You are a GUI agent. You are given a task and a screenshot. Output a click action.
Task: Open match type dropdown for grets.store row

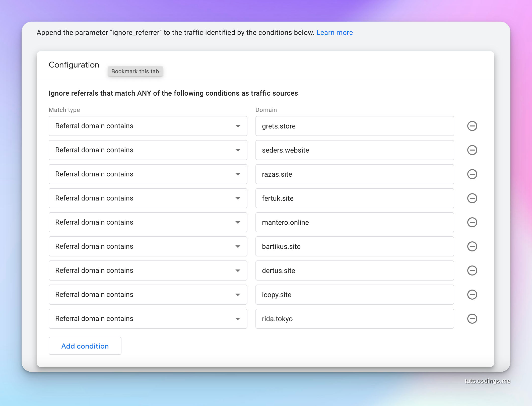point(148,126)
